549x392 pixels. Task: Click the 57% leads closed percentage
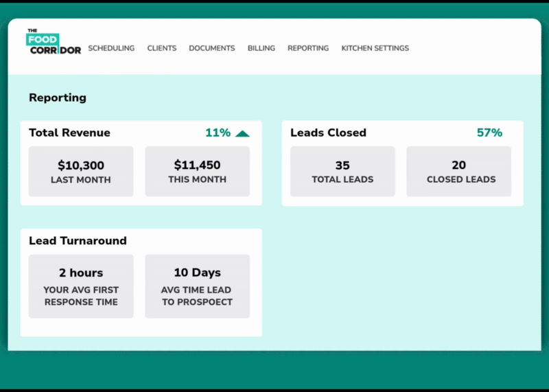click(489, 133)
